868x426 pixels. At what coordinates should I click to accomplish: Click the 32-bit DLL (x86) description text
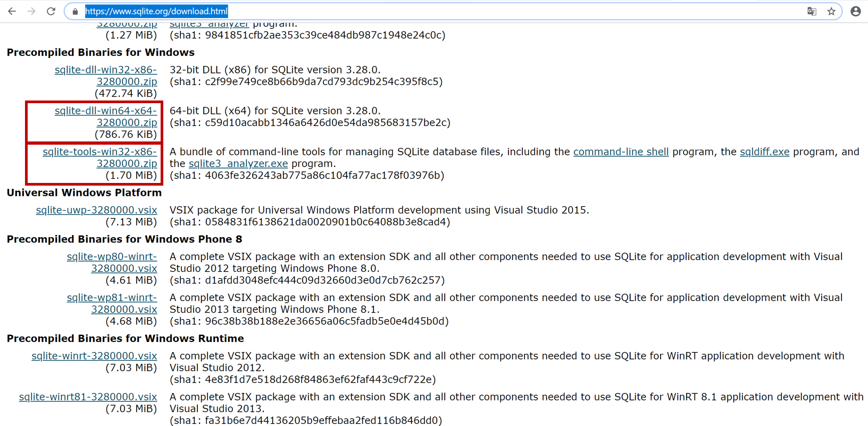point(275,70)
